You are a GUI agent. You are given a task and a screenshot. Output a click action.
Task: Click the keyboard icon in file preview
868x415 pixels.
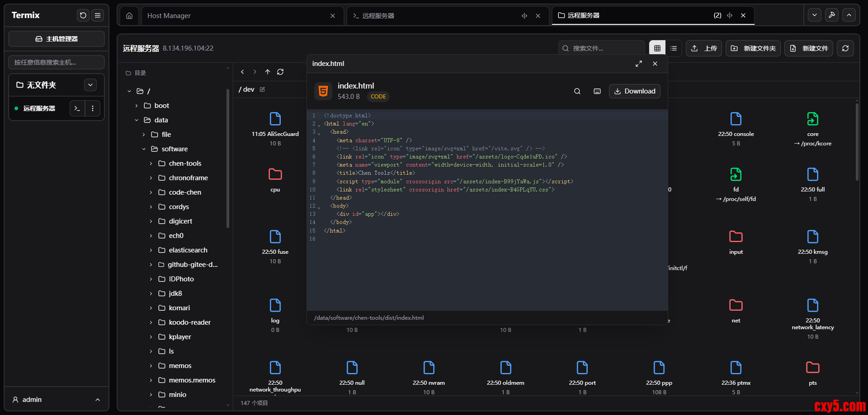(x=597, y=91)
